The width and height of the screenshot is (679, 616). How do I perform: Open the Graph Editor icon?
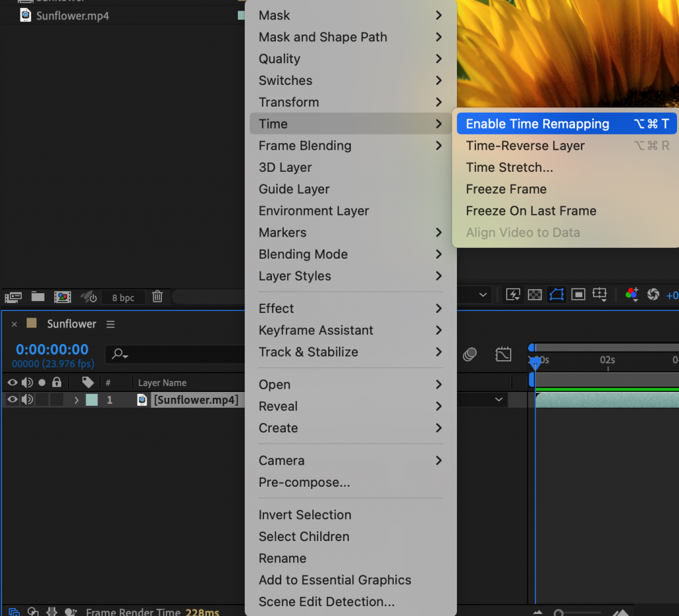click(x=503, y=354)
